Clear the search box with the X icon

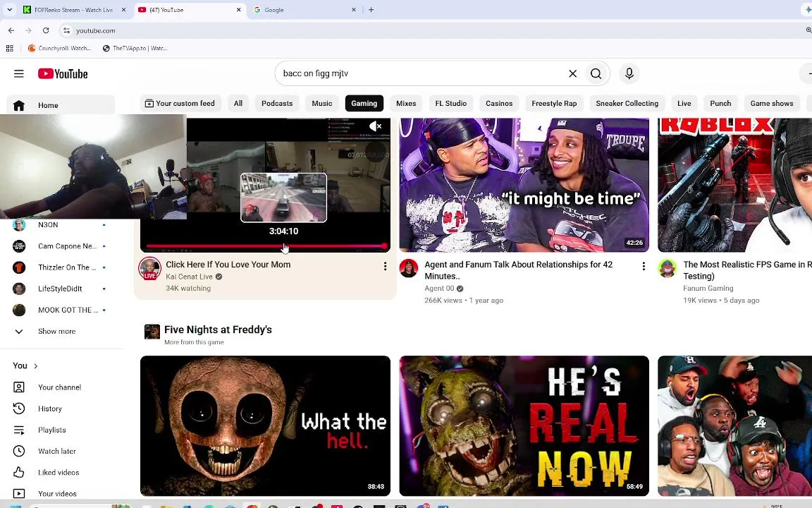(573, 73)
